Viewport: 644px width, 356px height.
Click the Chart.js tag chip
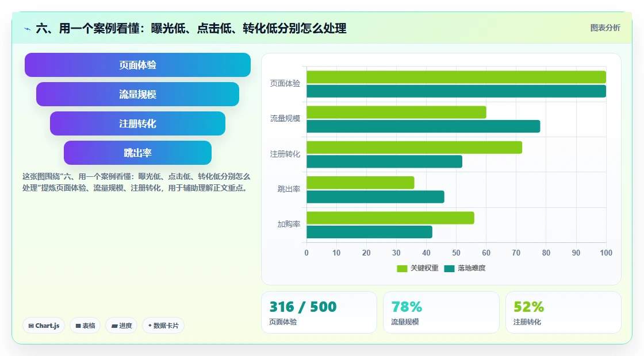pos(44,325)
